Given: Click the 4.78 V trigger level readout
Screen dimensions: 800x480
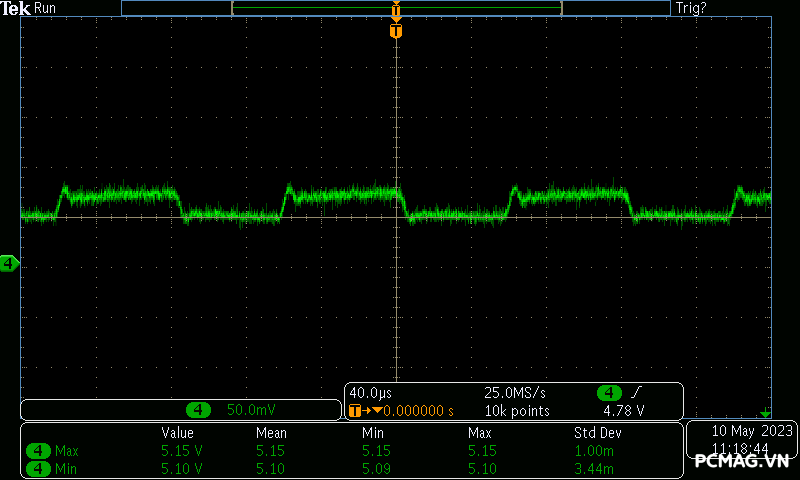Looking at the screenshot, I should click(x=623, y=410).
